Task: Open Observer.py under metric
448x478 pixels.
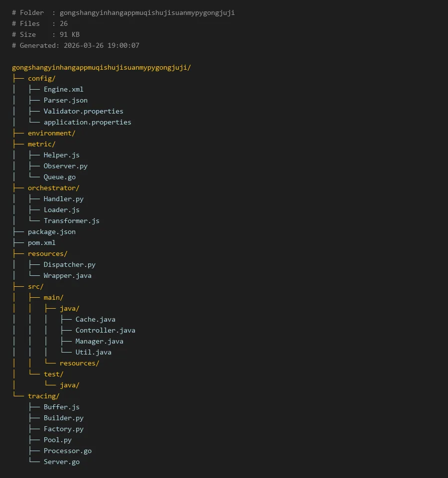Action: coord(65,166)
